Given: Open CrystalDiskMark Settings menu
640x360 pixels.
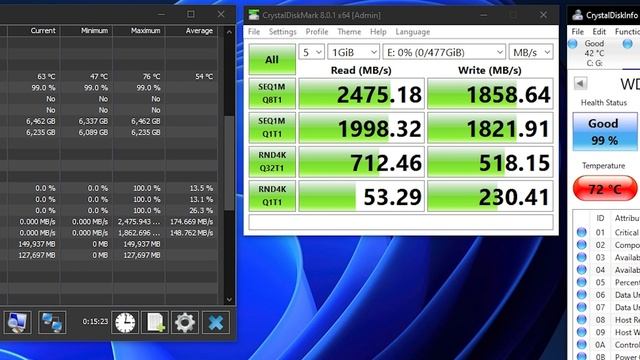Looking at the screenshot, I should coord(282,32).
